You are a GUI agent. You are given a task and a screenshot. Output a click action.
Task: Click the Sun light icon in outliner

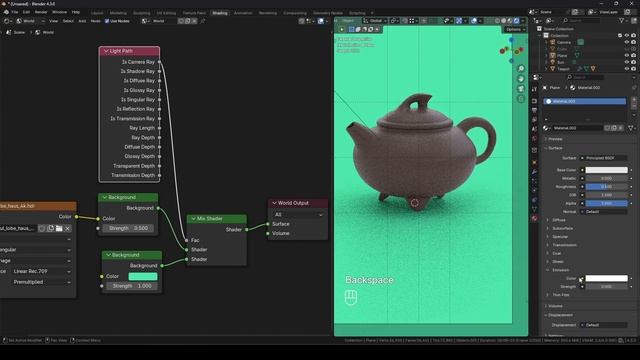point(553,62)
